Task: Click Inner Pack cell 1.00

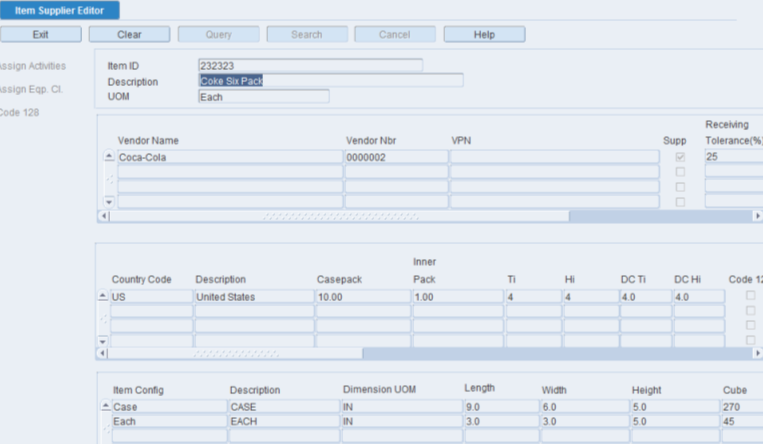Action: pos(458,297)
